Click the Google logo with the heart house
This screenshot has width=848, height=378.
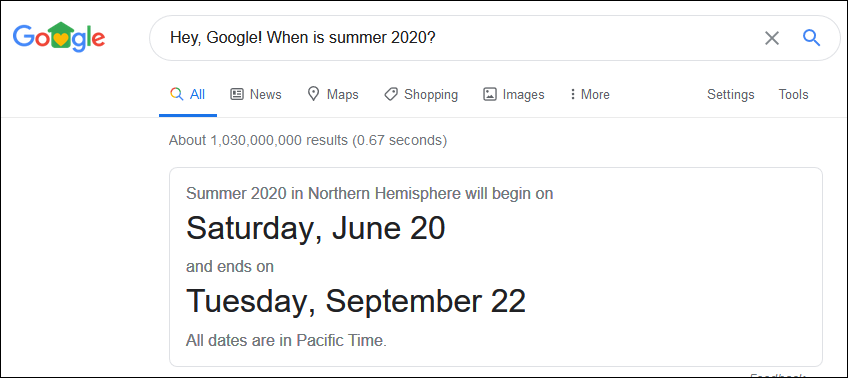(x=59, y=37)
